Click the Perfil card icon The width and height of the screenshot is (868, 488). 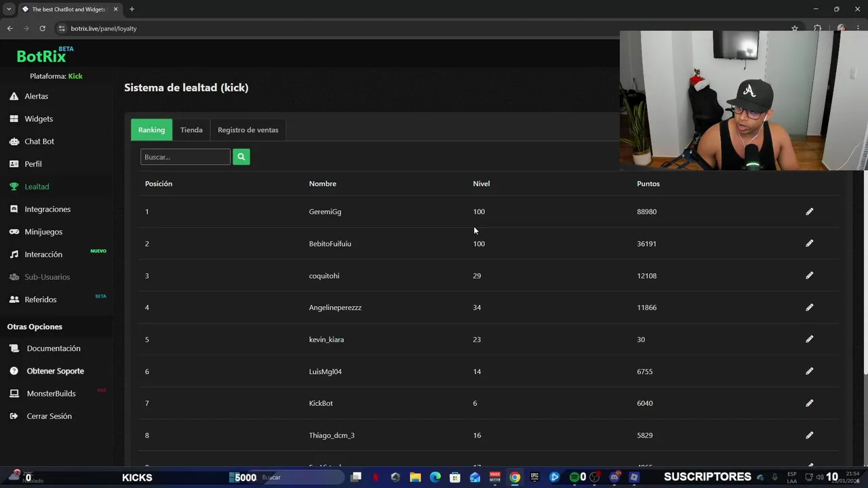pos(14,164)
